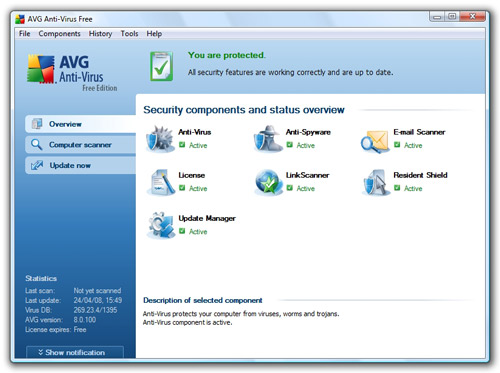Select the Resident Shield label

point(420,175)
